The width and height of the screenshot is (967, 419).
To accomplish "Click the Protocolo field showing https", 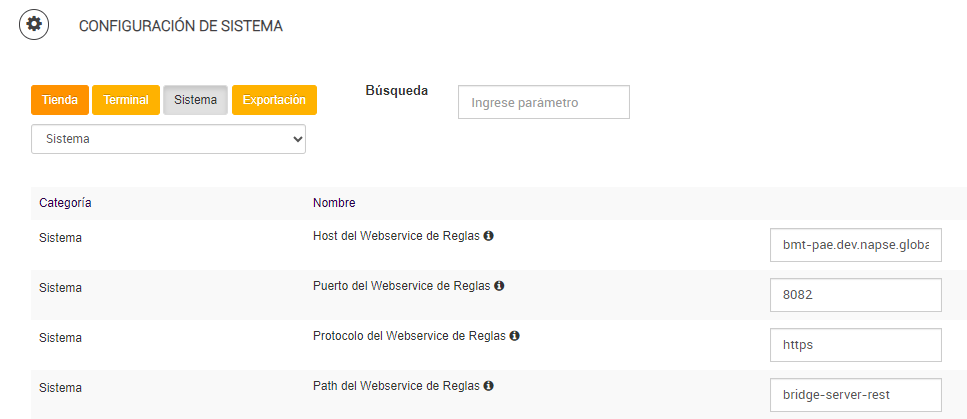I will point(856,345).
